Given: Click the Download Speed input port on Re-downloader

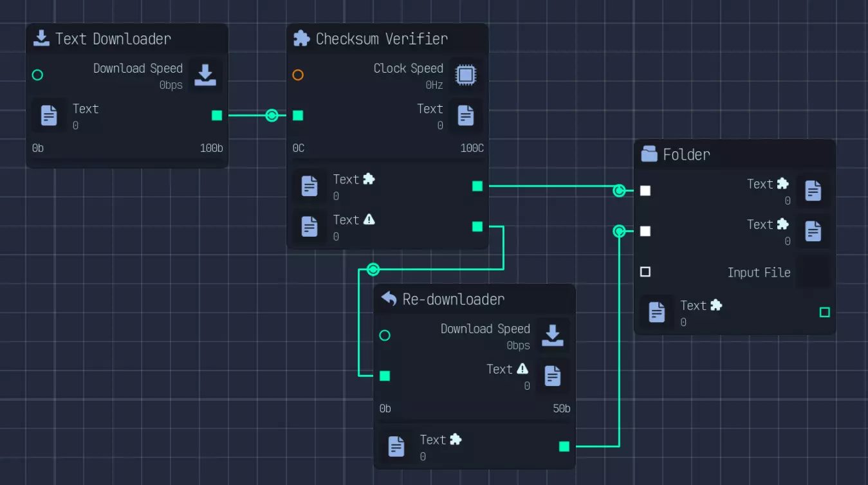Looking at the screenshot, I should 385,336.
